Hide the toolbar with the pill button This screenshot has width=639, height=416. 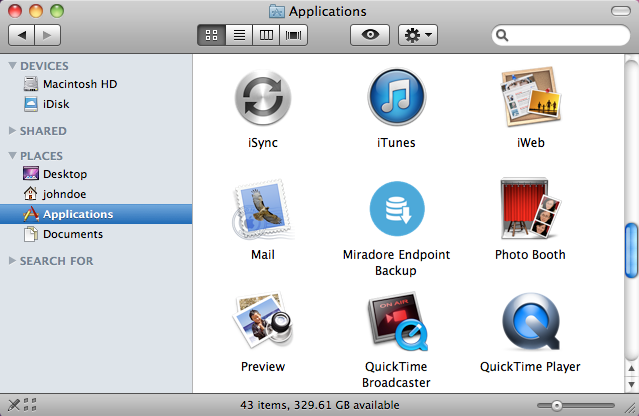pos(621,11)
